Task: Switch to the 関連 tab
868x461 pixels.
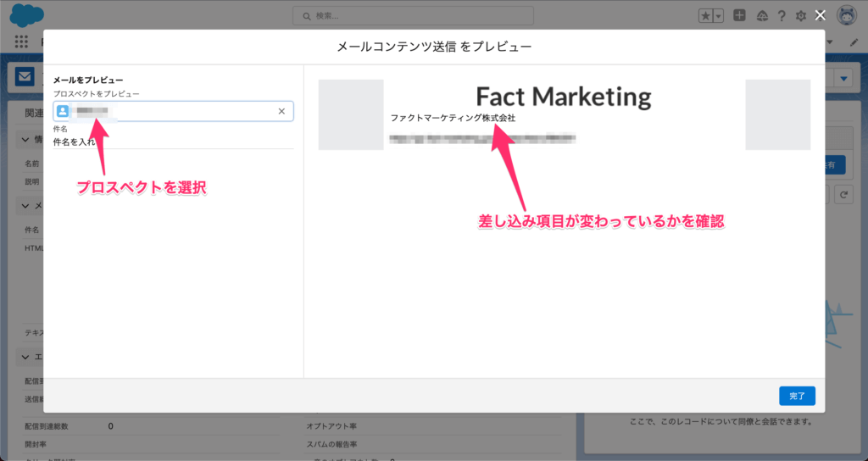Action: 34,113
